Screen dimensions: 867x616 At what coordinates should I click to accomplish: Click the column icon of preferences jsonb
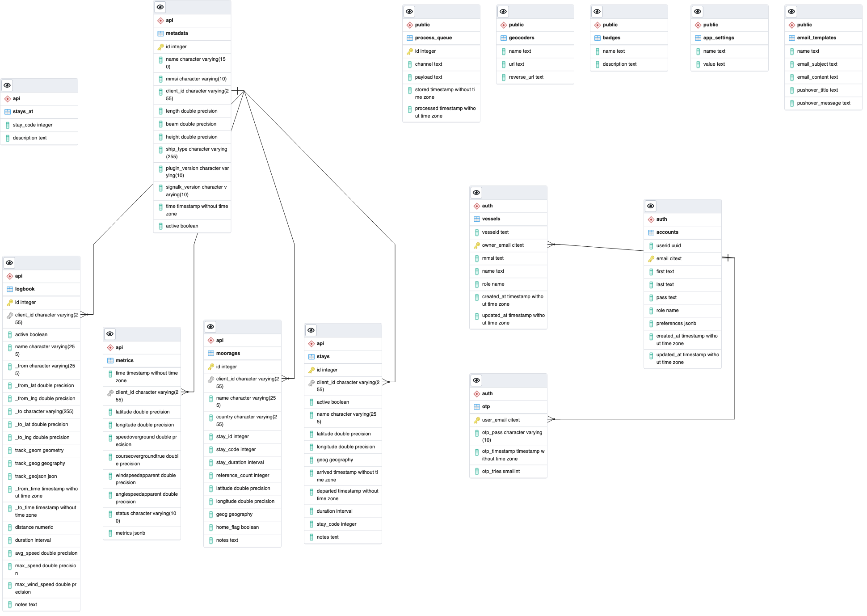(651, 324)
